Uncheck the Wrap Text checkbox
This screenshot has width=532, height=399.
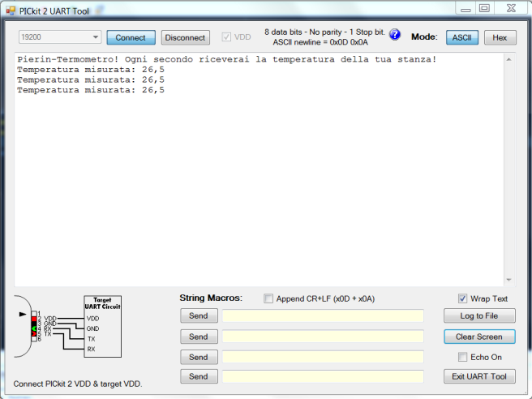(x=463, y=298)
